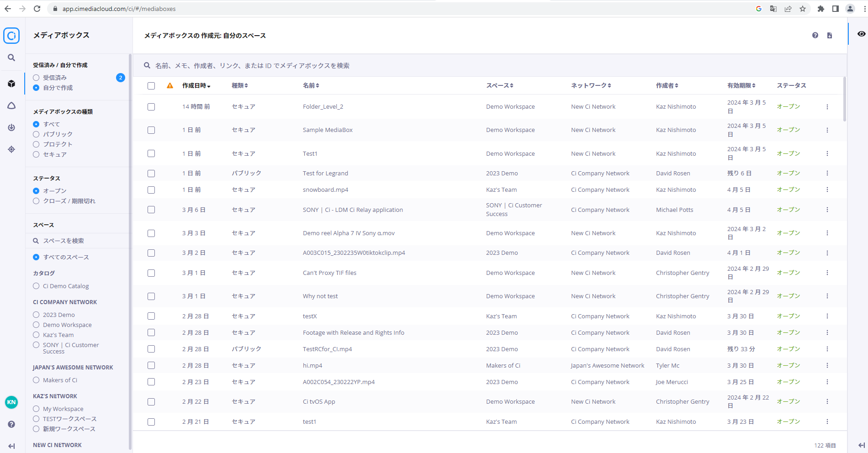
Task: Open Footage with Release and Rights Info
Action: [x=354, y=332]
